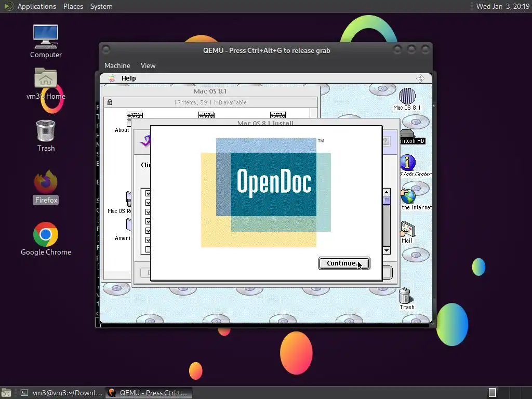The width and height of the screenshot is (532, 399).
Task: Select the Linux desktop Trash icon
Action: tap(46, 130)
